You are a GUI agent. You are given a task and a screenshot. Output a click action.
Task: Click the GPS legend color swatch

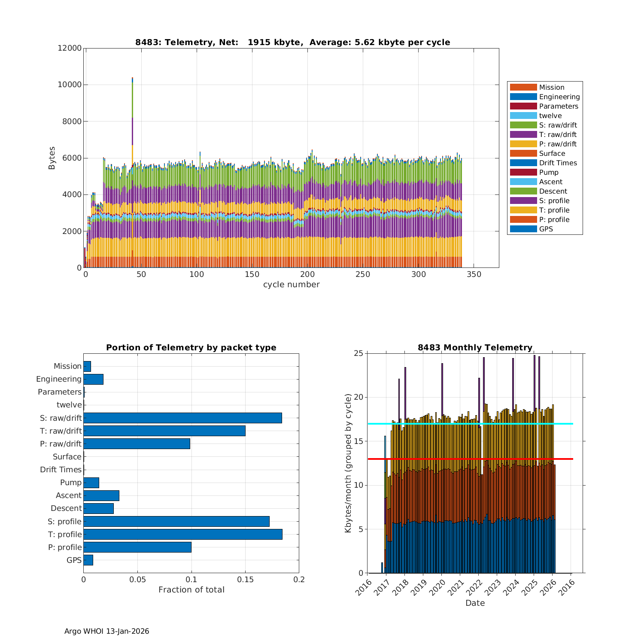pos(523,229)
